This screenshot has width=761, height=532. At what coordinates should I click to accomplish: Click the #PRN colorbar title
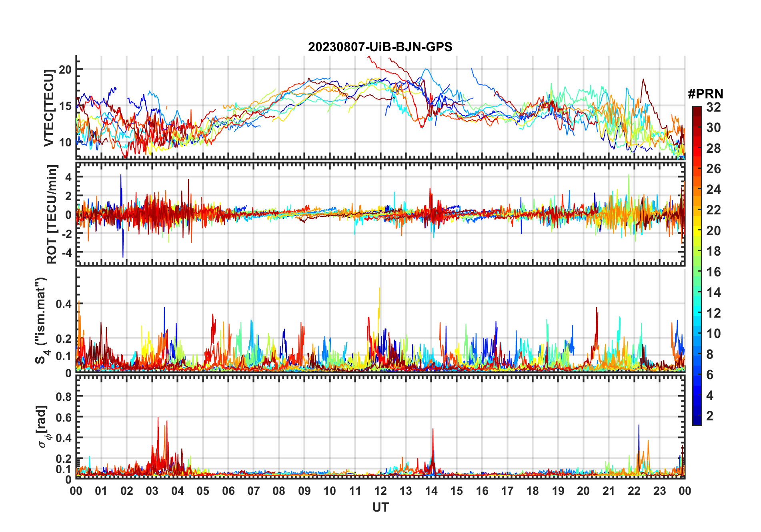(x=705, y=94)
